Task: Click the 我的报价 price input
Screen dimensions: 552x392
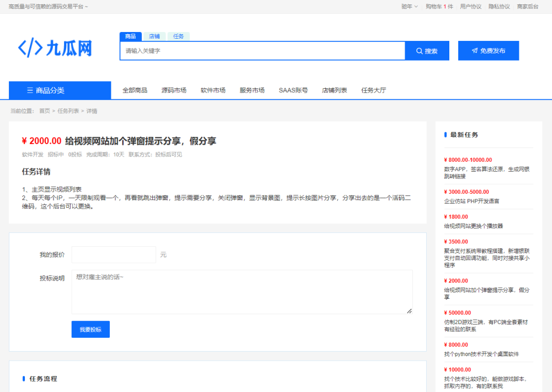Action: [114, 255]
